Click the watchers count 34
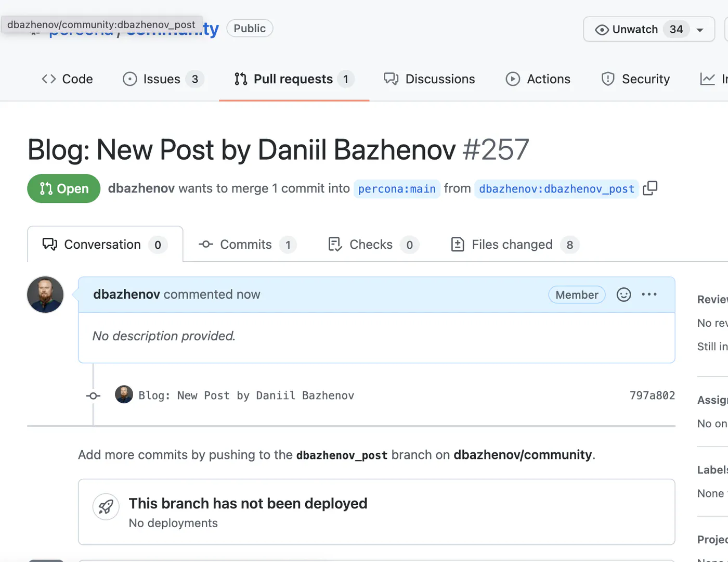Screen dimensions: 728x562 click(676, 30)
